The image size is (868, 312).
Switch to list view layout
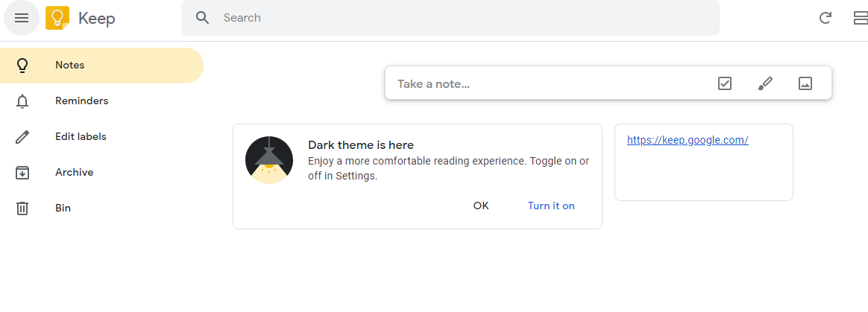click(x=861, y=19)
